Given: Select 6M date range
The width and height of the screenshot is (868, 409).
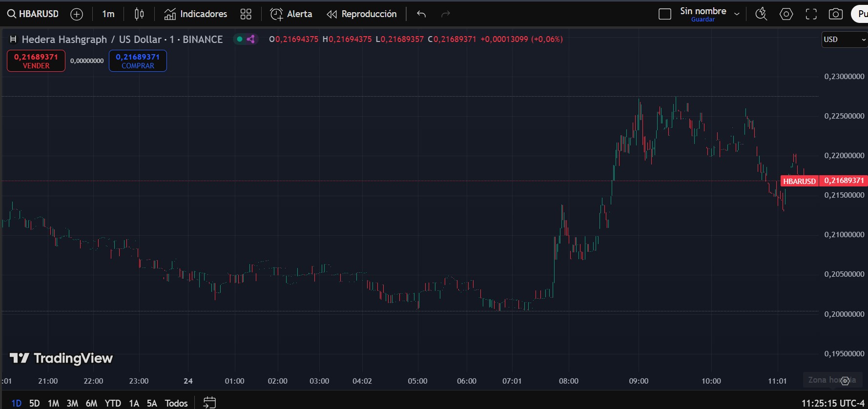Looking at the screenshot, I should click(x=91, y=403).
